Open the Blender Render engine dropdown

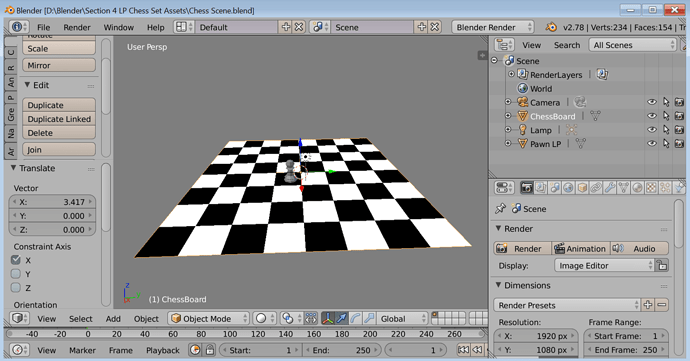point(492,27)
